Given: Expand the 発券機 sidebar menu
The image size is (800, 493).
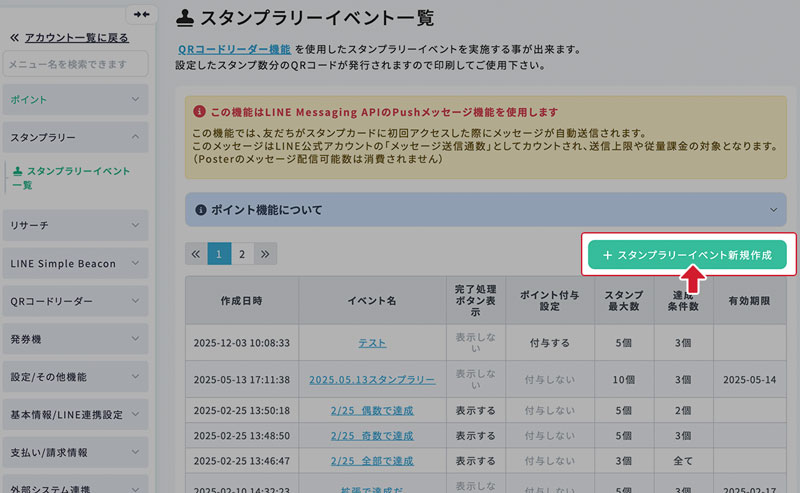Looking at the screenshot, I should pos(78,339).
